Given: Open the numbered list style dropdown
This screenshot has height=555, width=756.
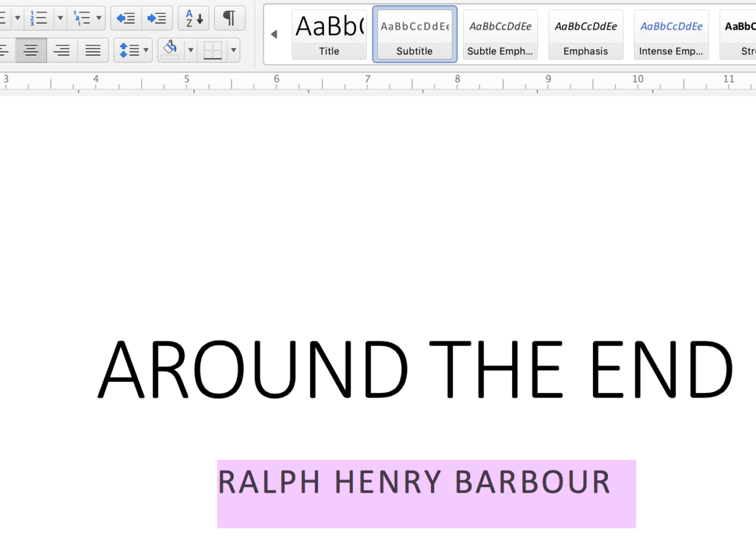Looking at the screenshot, I should (59, 18).
